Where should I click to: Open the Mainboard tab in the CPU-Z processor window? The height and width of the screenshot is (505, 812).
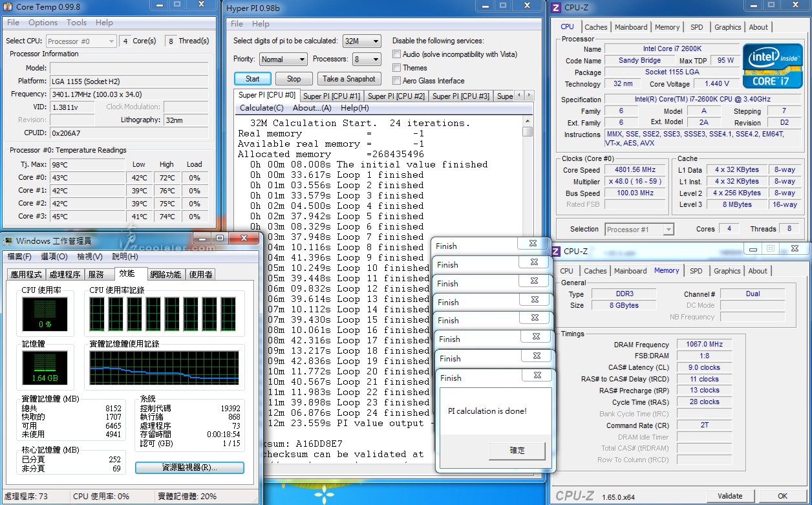pyautogui.click(x=631, y=27)
